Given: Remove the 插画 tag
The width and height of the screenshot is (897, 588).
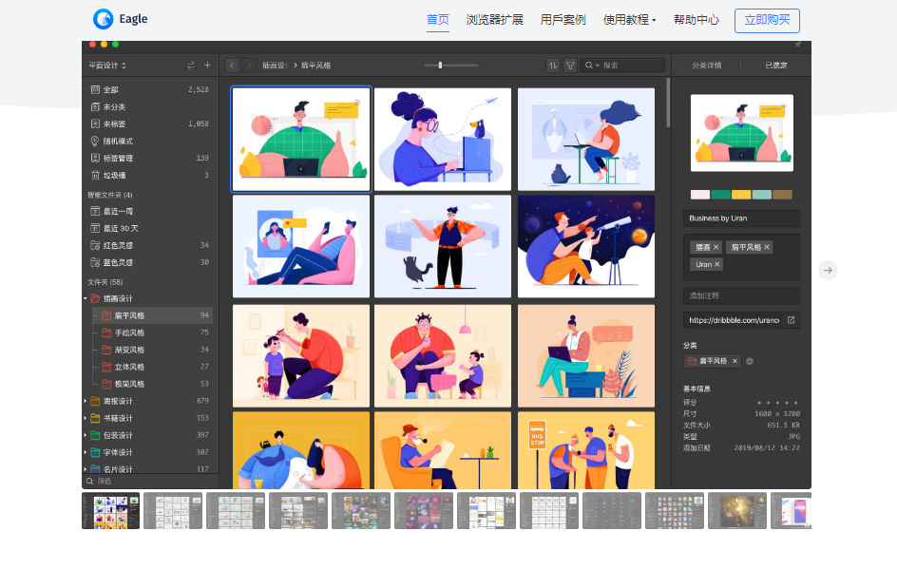Looking at the screenshot, I should [x=715, y=248].
